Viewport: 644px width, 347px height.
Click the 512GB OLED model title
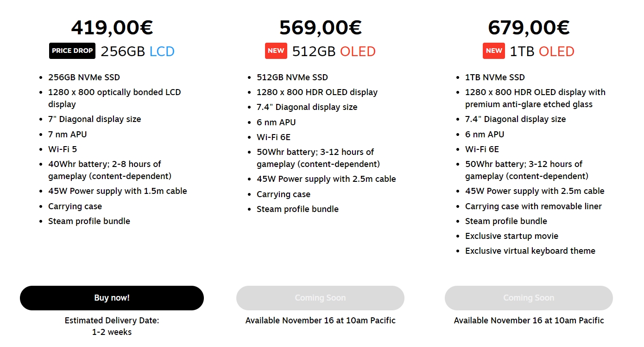point(334,51)
